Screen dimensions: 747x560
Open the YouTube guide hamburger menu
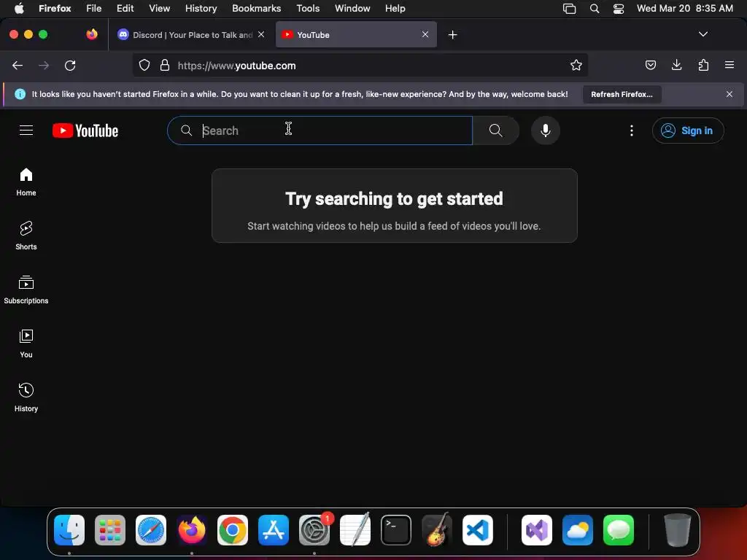[26, 130]
